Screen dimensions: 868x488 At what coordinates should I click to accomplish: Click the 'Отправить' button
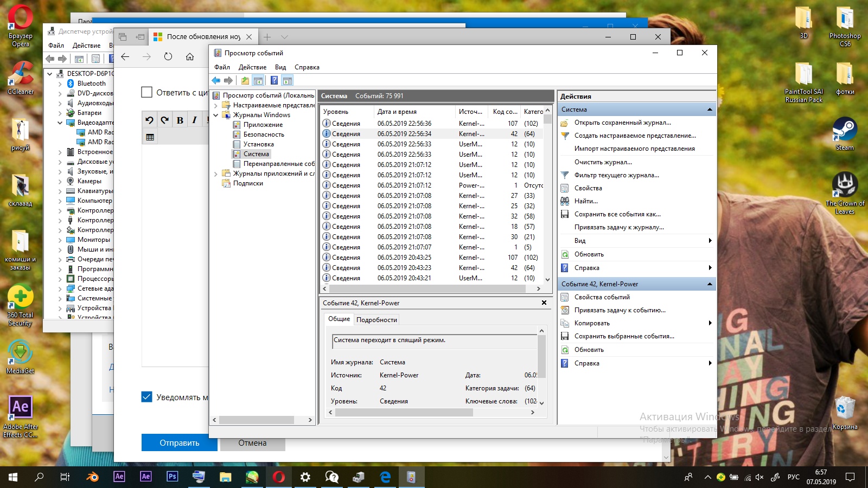coord(180,442)
